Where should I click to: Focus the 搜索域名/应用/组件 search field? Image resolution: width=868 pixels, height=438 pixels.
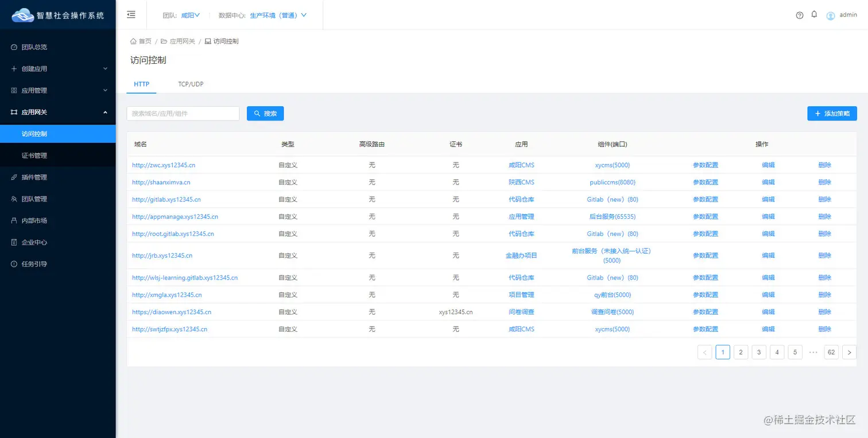(x=183, y=114)
